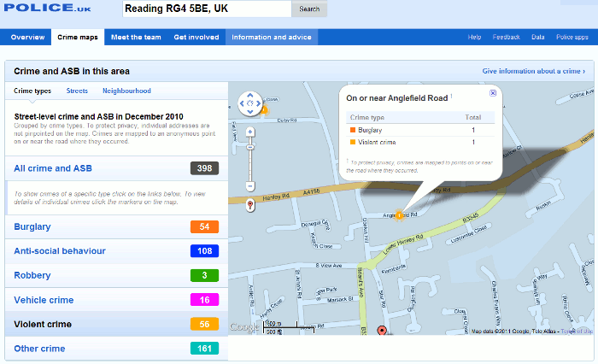Click the map zoom out minus button
The image size is (598, 364).
pos(250,186)
